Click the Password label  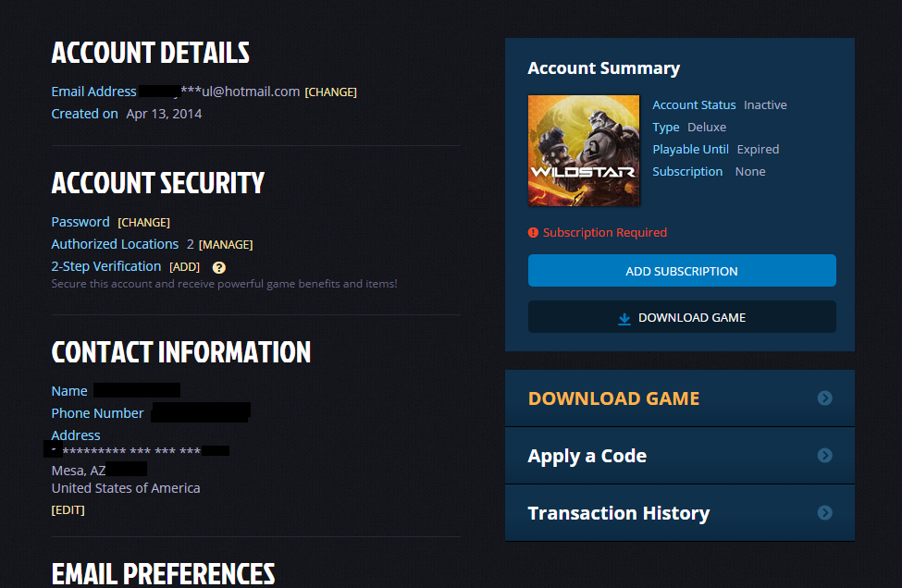(x=80, y=222)
